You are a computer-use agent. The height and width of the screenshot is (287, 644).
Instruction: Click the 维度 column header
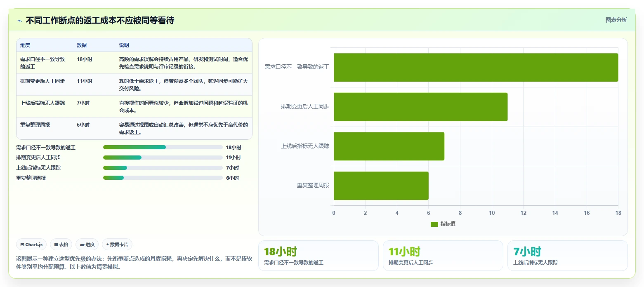pos(25,45)
